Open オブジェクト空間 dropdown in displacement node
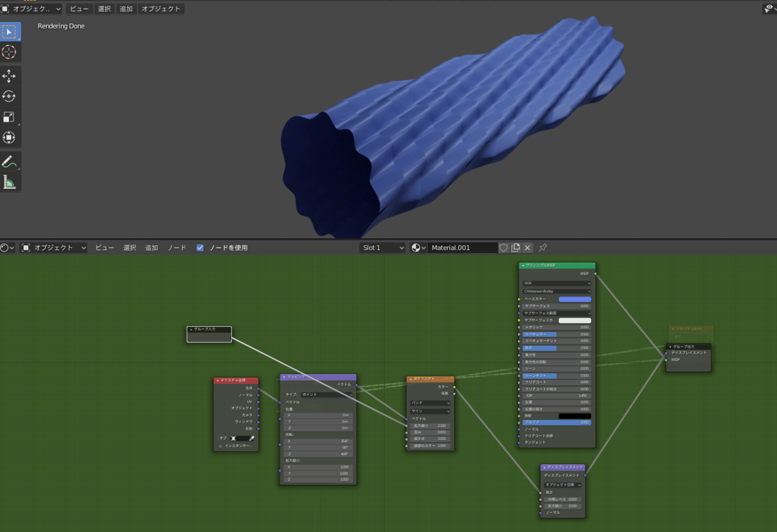The image size is (777, 532). pos(563,484)
